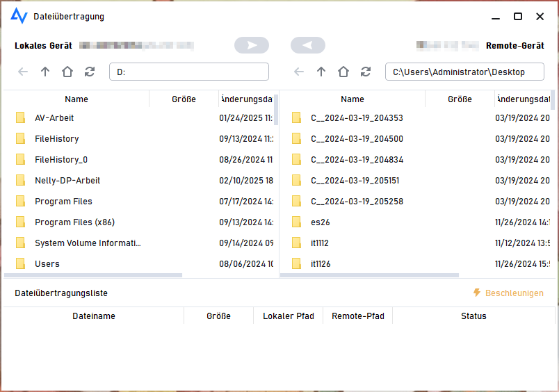
Task: Select the remote es26 folder
Action: 415,222
